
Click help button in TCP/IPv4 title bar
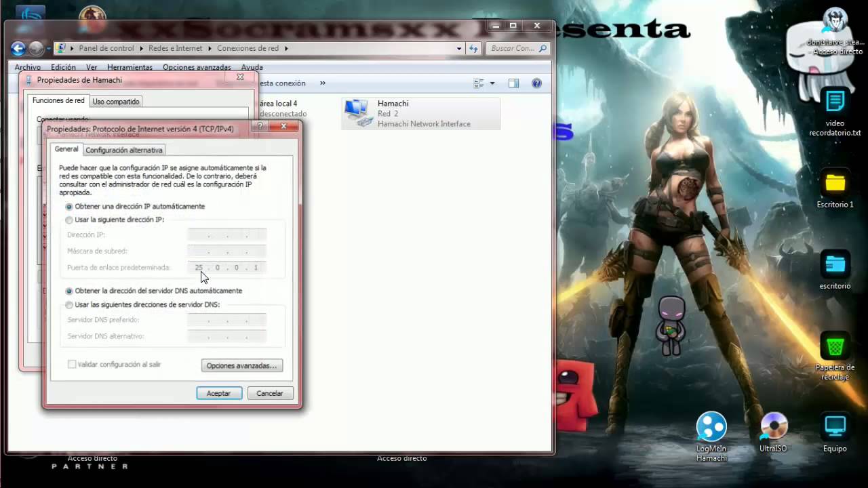[x=261, y=126]
